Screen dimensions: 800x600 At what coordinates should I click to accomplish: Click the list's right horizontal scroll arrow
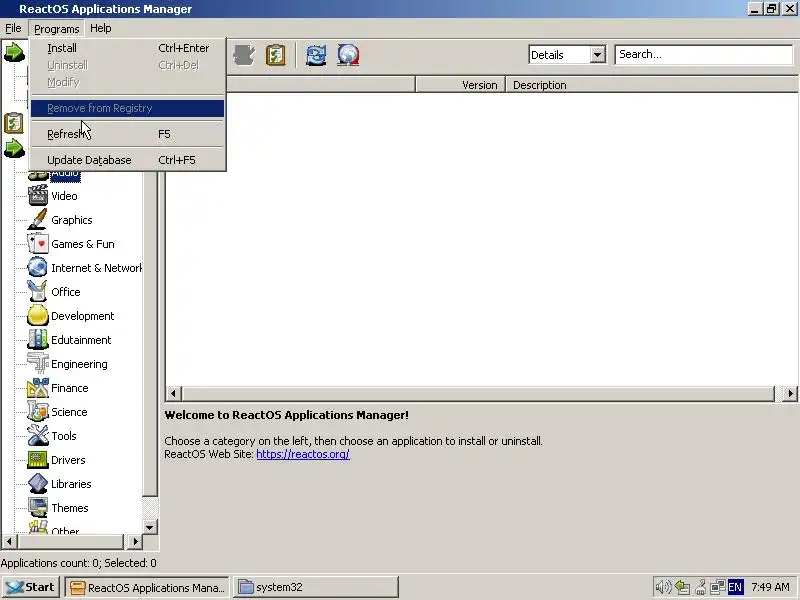click(x=790, y=393)
